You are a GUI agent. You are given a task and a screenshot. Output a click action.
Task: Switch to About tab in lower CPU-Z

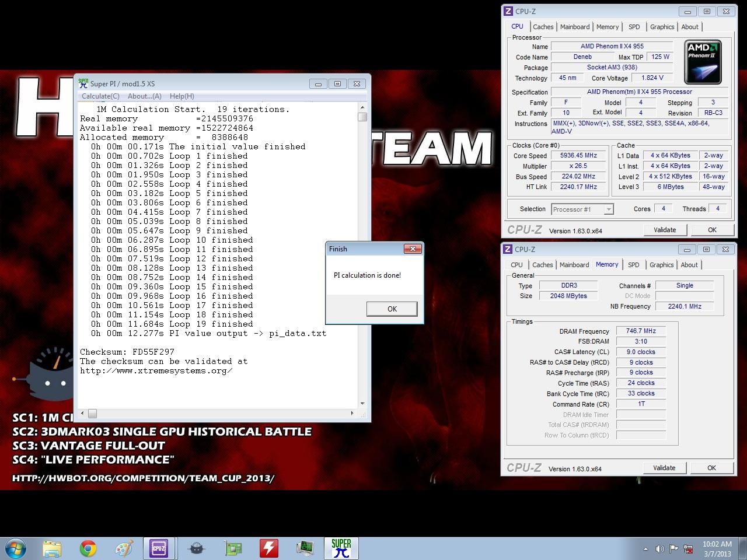tap(689, 265)
